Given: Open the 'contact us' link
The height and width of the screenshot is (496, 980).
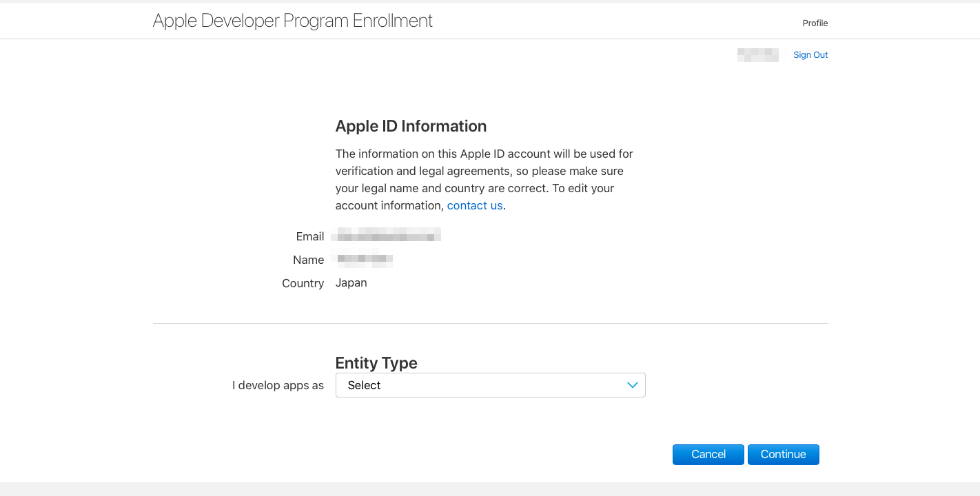Looking at the screenshot, I should click(x=475, y=205).
